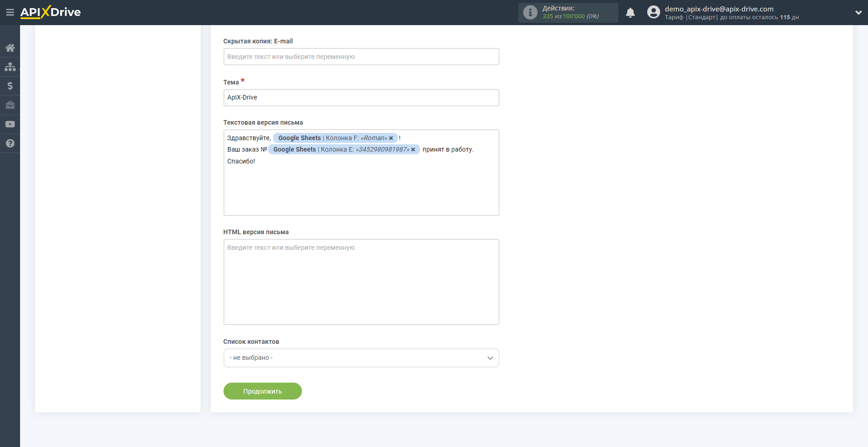Image resolution: width=868 pixels, height=447 pixels.
Task: Select the Google Sheets Колонка F tag
Action: point(335,138)
